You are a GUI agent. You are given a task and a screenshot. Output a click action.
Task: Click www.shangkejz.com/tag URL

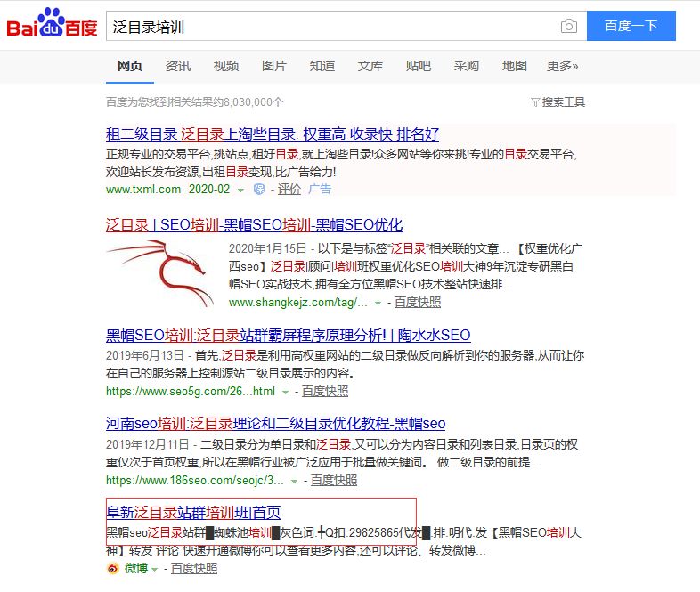click(x=298, y=303)
